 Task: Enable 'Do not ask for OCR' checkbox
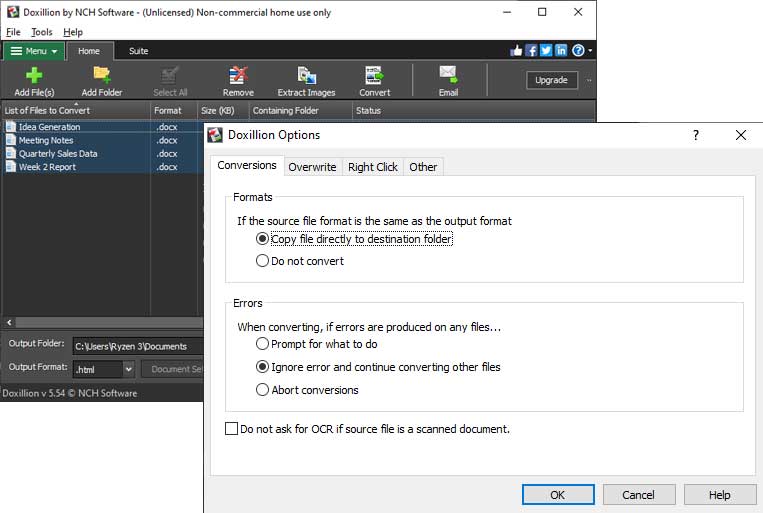coord(232,429)
